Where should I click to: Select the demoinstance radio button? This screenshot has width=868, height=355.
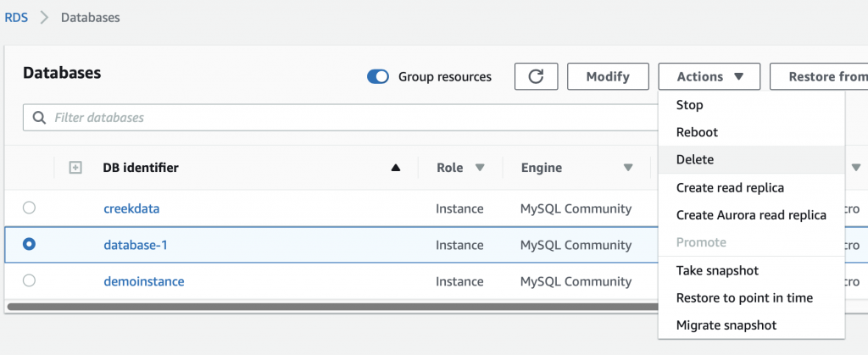29,281
